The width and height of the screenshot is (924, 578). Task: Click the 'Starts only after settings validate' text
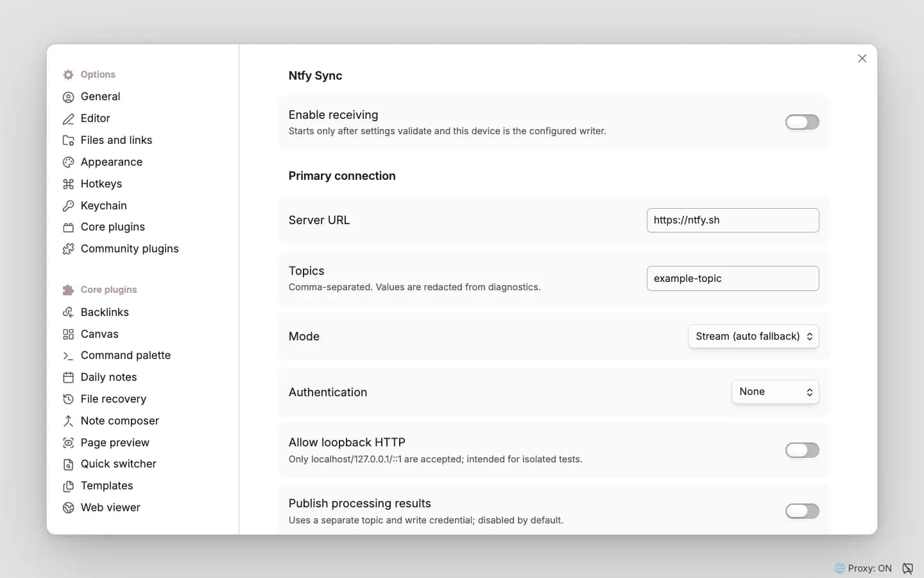pyautogui.click(x=447, y=131)
